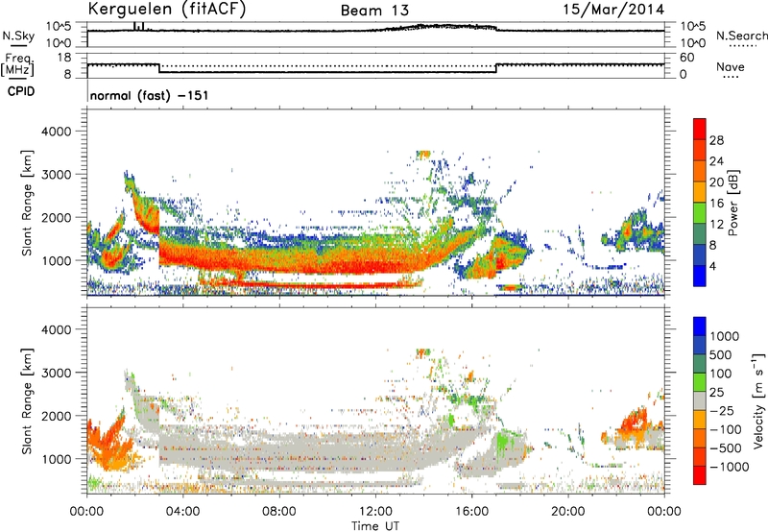Screen dimensions: 768x532
Task: Click the 'Kerguelen (fitACF)' title text
Action: pyautogui.click(x=166, y=9)
